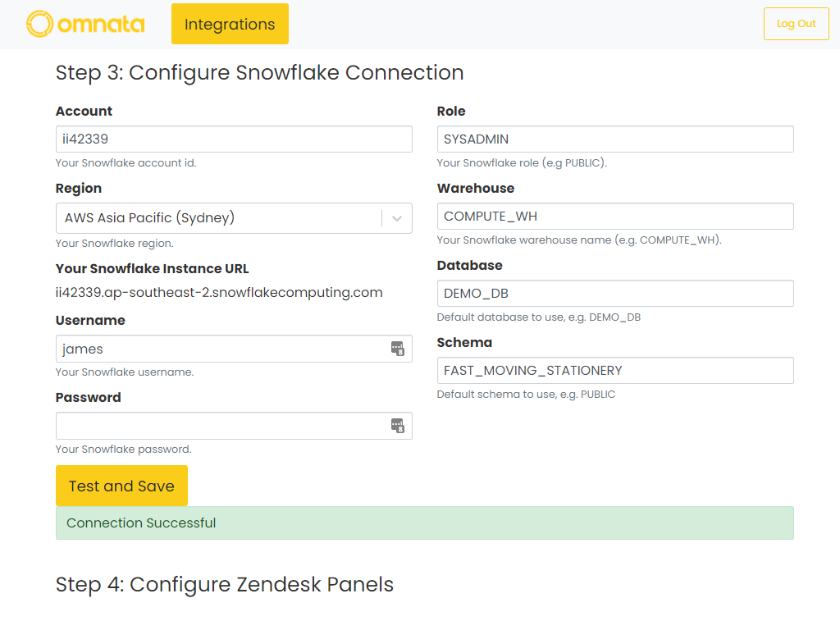840x630 pixels.
Task: Select the Warehouse field with COMPUTE_WH
Action: (615, 217)
